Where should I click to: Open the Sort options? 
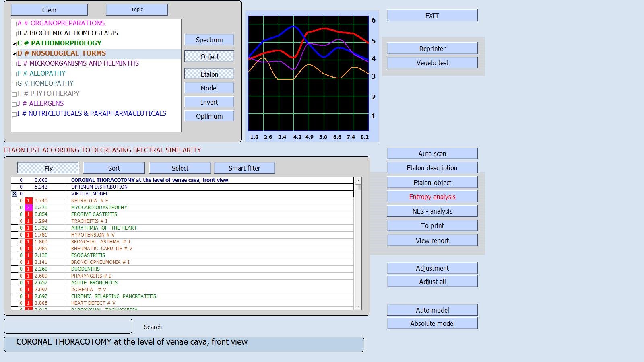(114, 168)
